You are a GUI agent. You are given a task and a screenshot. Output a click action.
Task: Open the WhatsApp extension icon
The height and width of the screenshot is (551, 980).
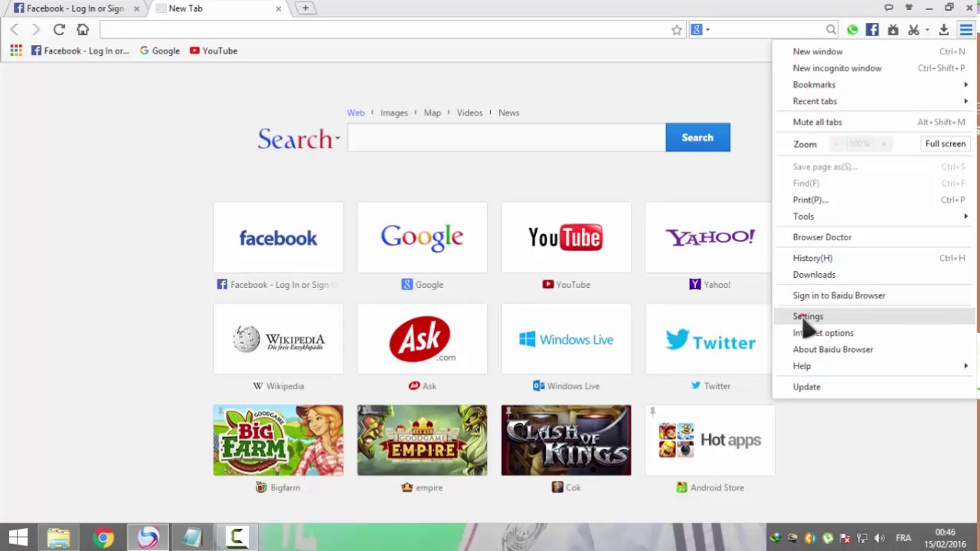tap(852, 30)
